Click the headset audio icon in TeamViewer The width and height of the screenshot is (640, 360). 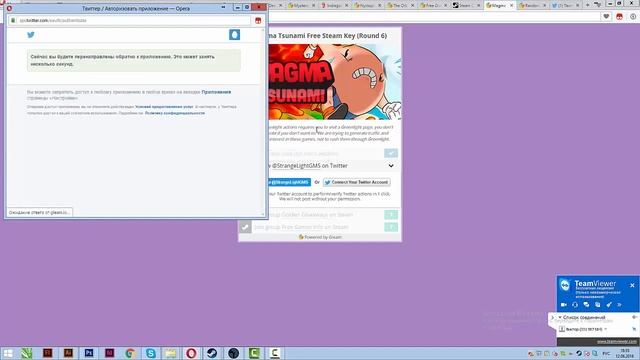[575, 305]
